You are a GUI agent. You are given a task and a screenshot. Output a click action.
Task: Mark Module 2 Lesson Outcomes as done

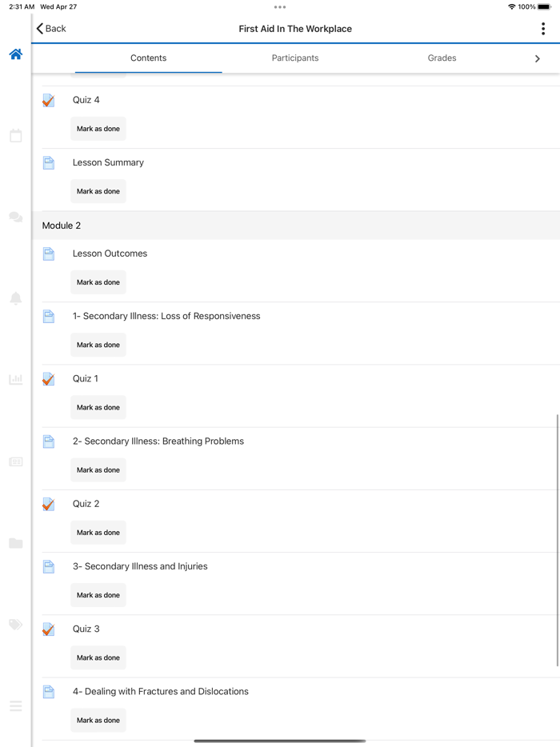tap(98, 282)
